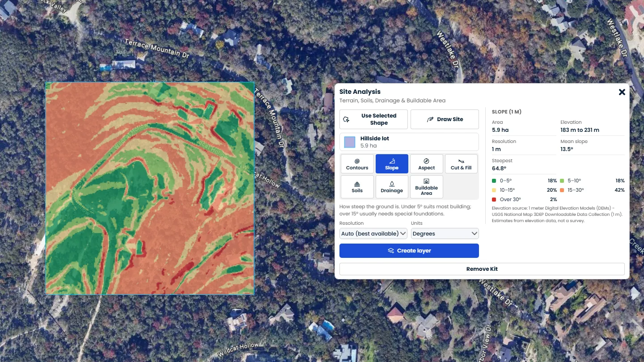Click the orange 15–30° legend swatch
The image size is (644, 362).
pyautogui.click(x=563, y=190)
